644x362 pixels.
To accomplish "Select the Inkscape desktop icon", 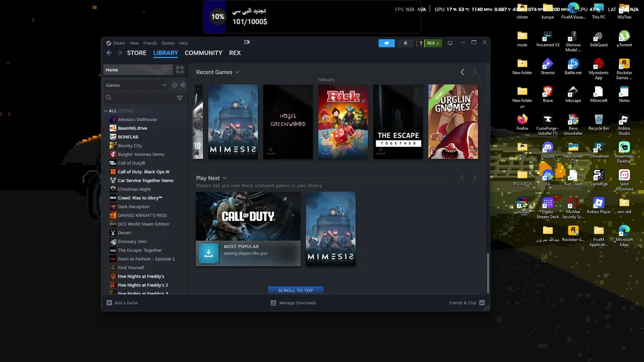I will pyautogui.click(x=573, y=94).
